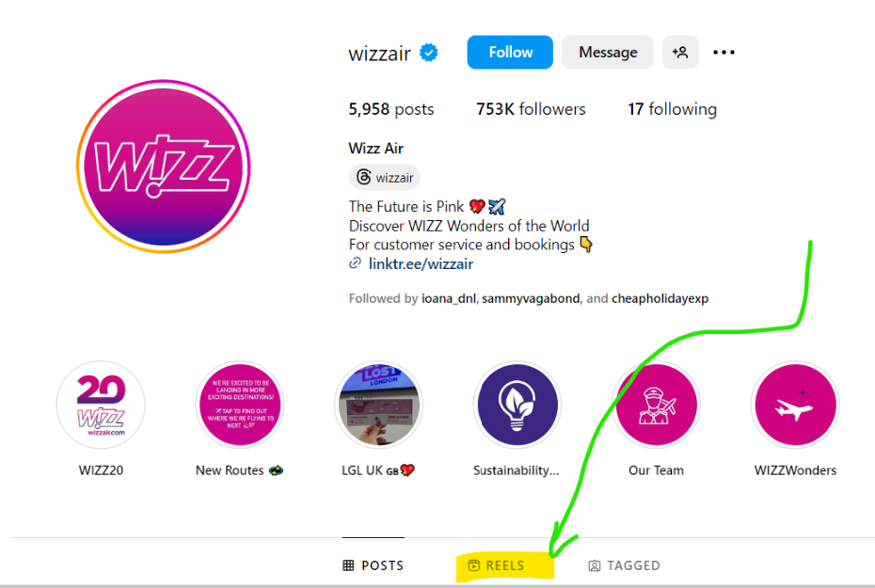Click the blue verified badge next to wizzair
Viewport: 875px width, 588px height.
coord(429,54)
